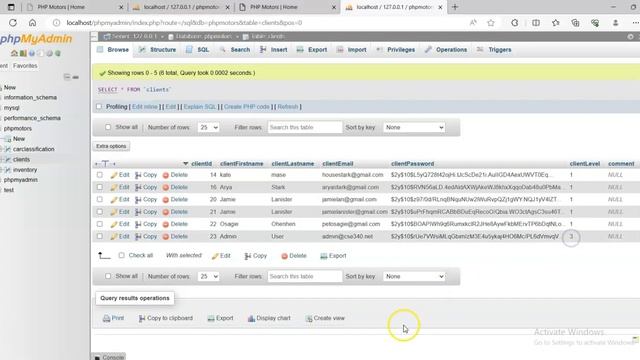Click the Copy icon for the Arya row
Screen dimensions: 640x360
click(138, 187)
